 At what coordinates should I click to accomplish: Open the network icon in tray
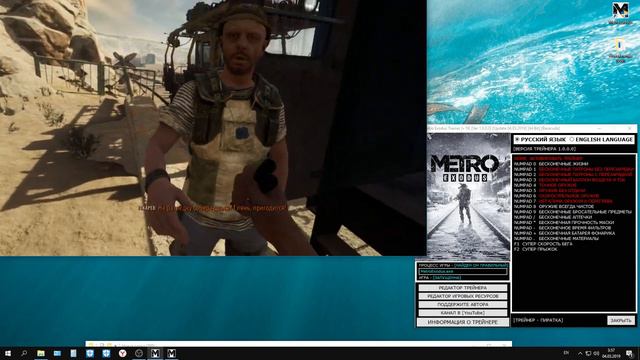pos(588,353)
